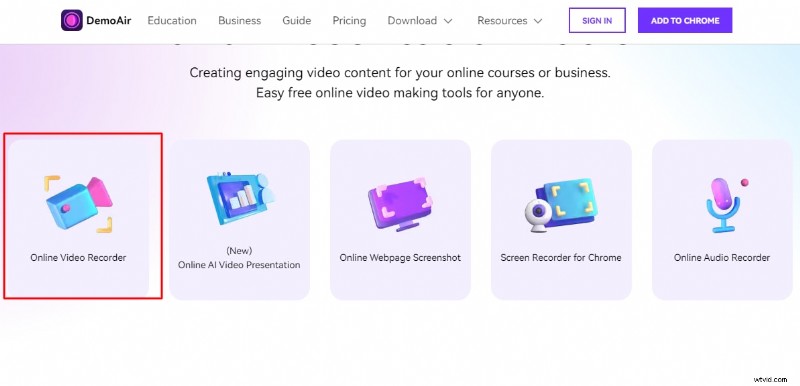Open the Pricing page
Viewport: 800px width, 386px height.
pos(349,20)
